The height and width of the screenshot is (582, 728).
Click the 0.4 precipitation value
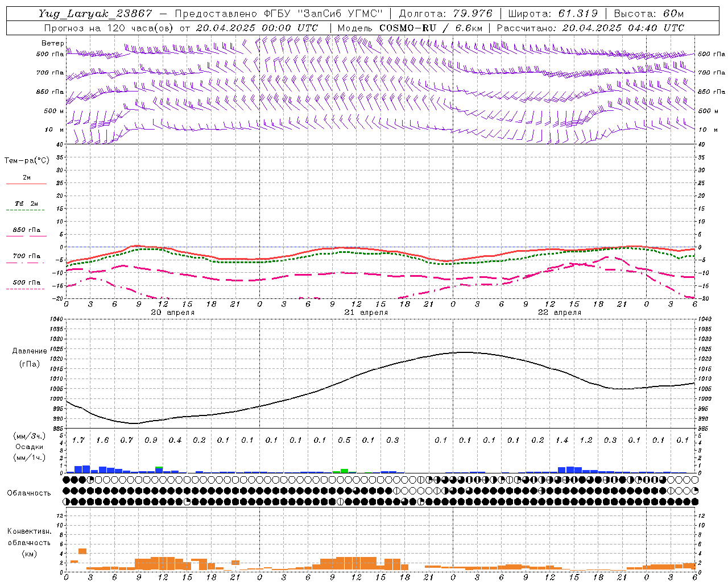[175, 440]
